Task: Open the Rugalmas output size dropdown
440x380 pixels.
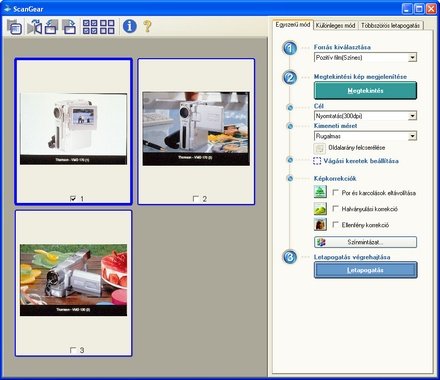Action: [x=365, y=136]
